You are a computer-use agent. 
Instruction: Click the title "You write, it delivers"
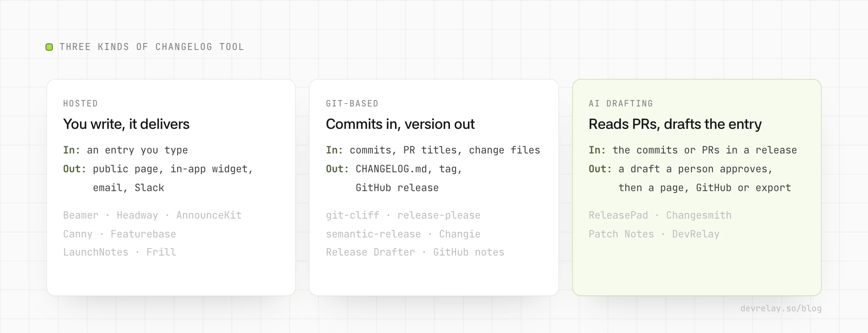(126, 124)
